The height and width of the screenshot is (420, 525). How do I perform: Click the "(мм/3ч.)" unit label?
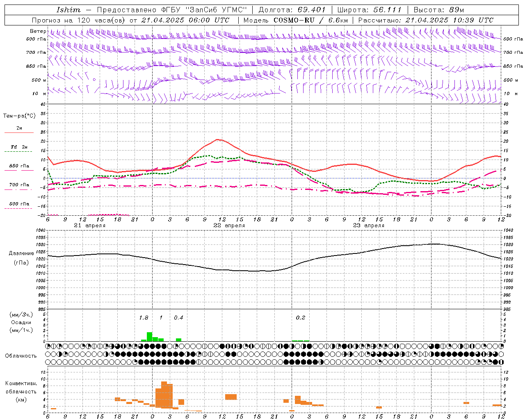point(21,315)
